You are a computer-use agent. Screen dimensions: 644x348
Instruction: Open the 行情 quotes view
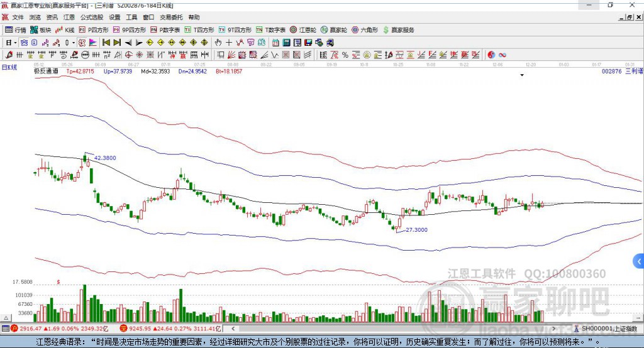[x=16, y=30]
